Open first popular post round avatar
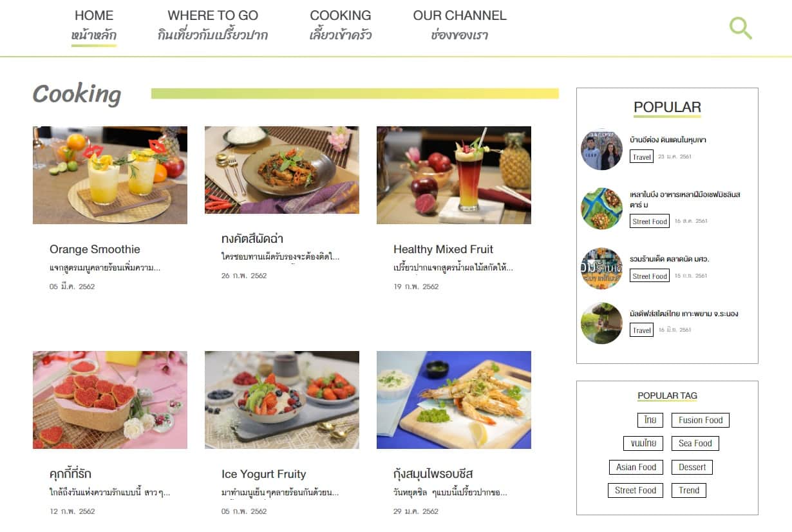 click(601, 149)
